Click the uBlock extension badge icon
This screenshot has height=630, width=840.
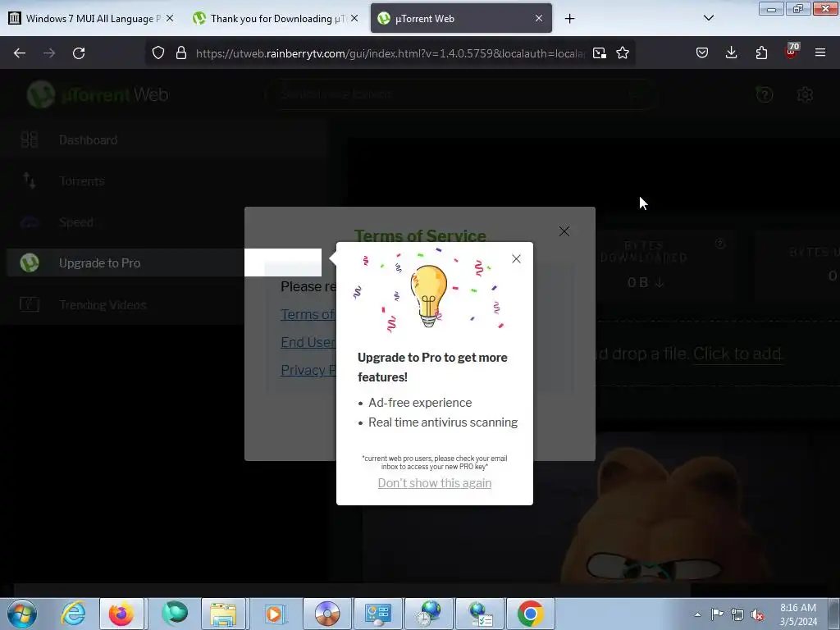pyautogui.click(x=792, y=52)
